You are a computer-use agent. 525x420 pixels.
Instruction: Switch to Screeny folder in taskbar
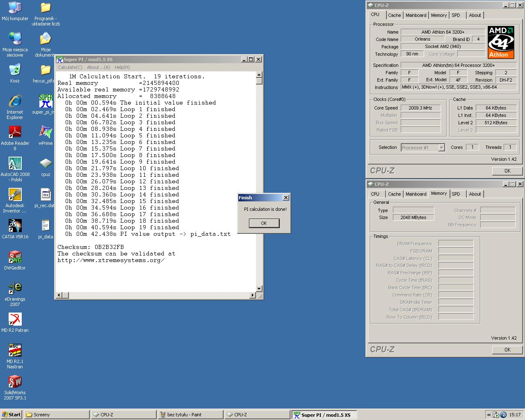[57, 415]
